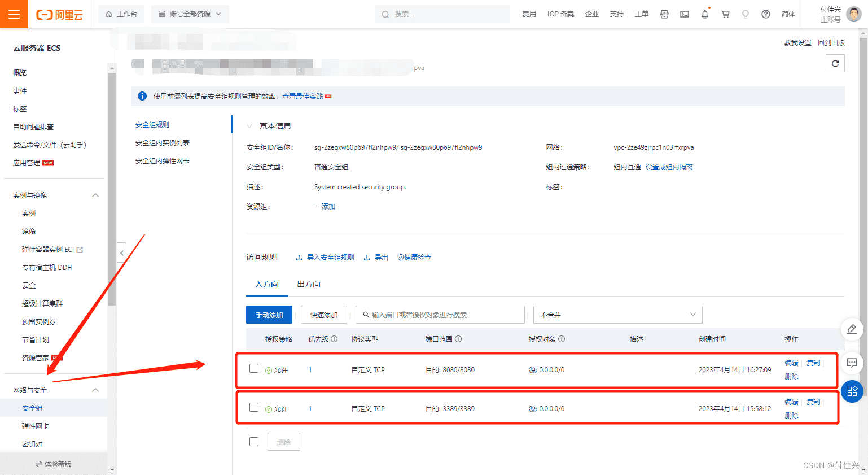Click the floating edit pencil icon

click(x=852, y=329)
